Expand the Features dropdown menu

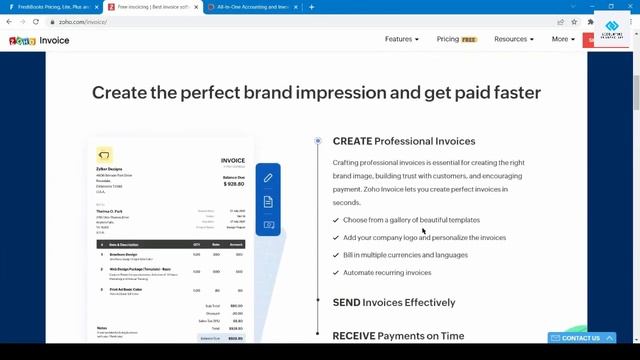pos(402,39)
